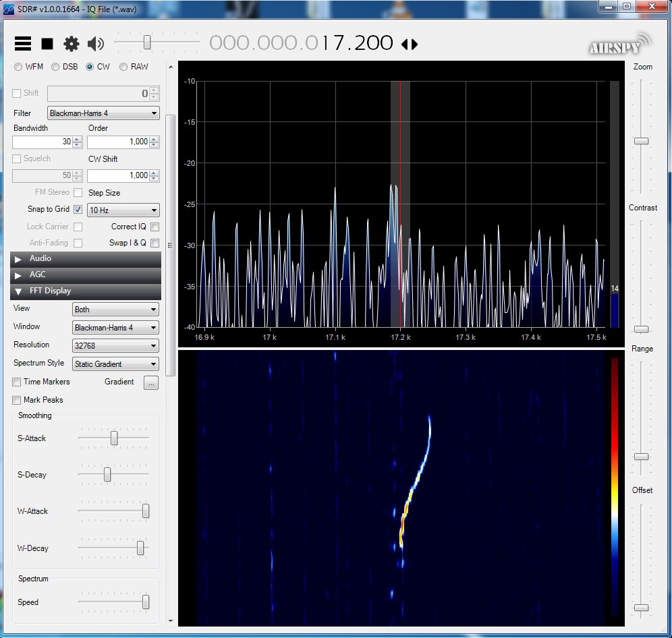
Task: Enable the Correct IQ checkbox
Action: [155, 227]
